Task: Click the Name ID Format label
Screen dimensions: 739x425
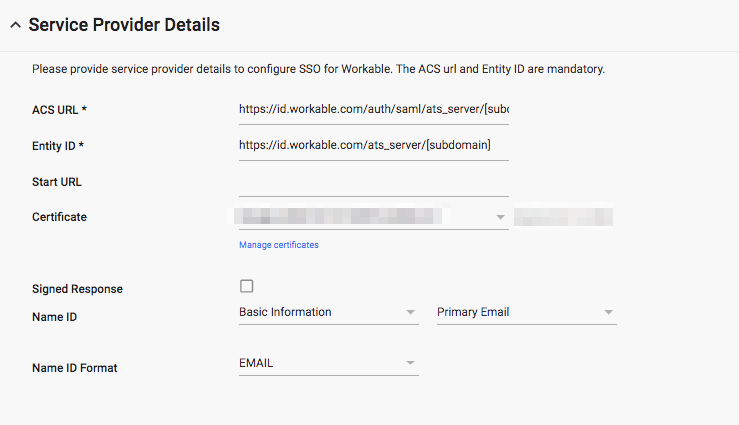Action: [74, 368]
